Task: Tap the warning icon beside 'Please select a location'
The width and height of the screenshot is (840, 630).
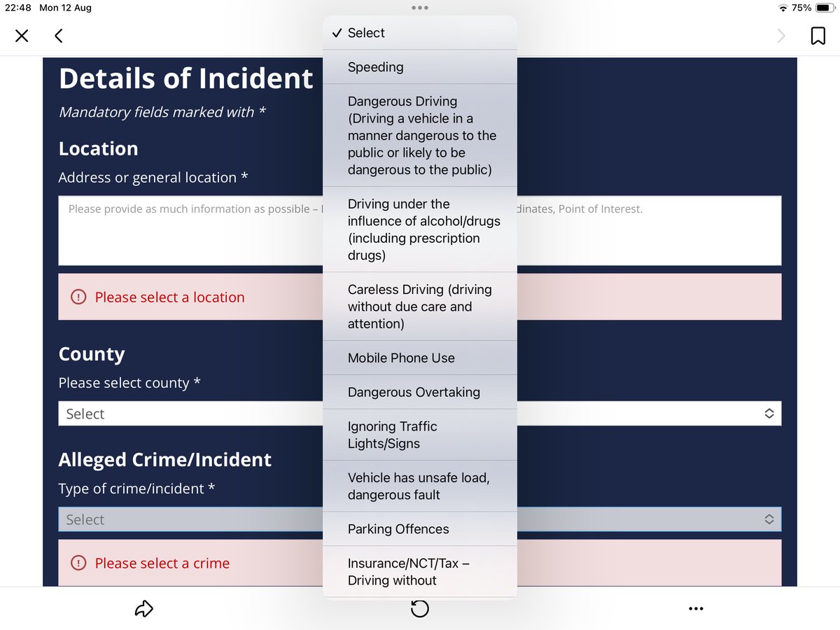Action: [x=79, y=297]
